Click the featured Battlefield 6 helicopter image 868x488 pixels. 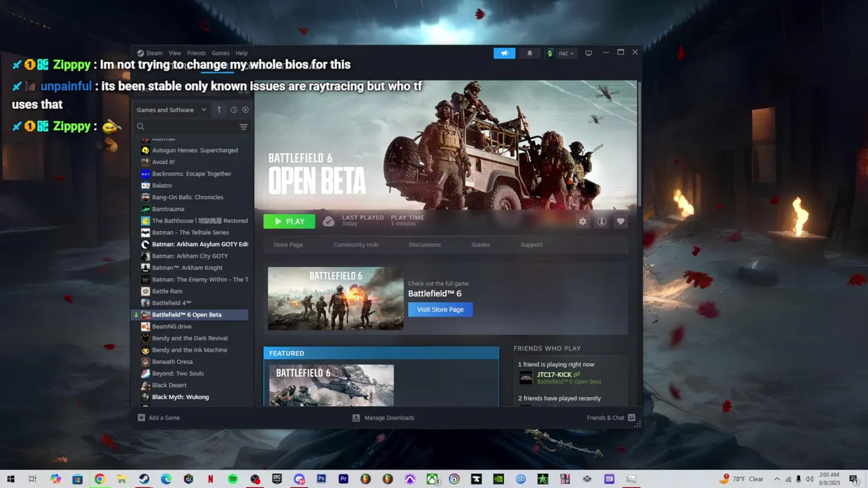(x=332, y=385)
